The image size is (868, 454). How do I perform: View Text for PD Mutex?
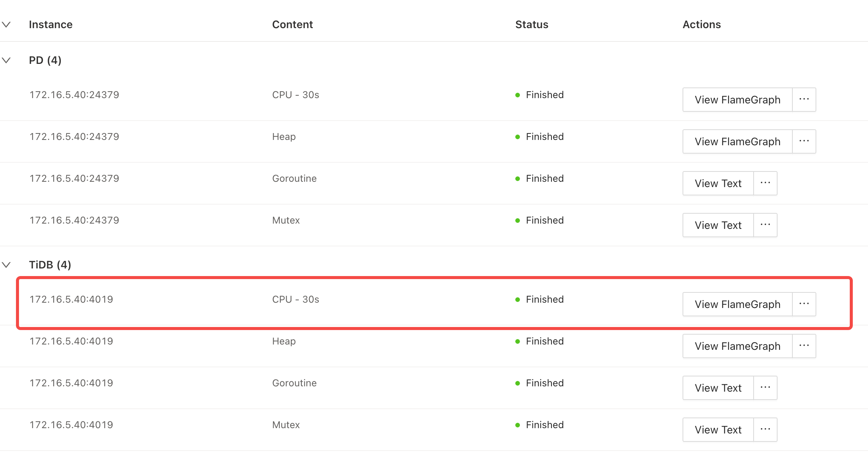pyautogui.click(x=718, y=225)
